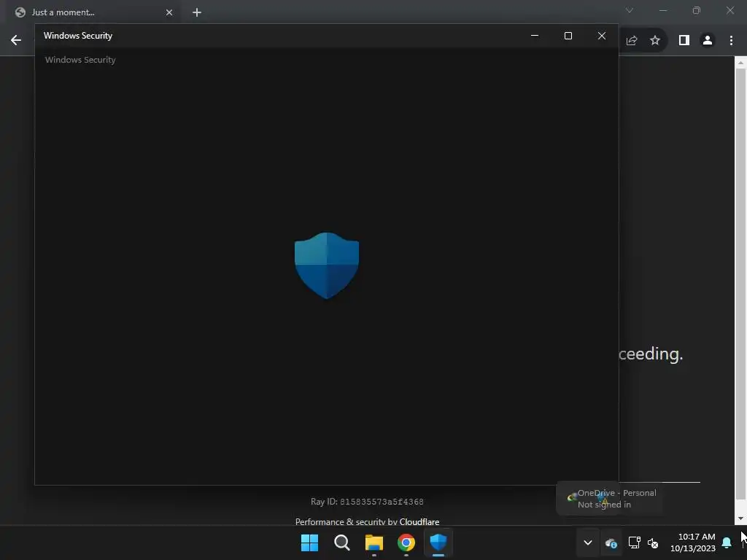This screenshot has width=747, height=560.
Task: Follow the Cloudflare link
Action: 419,521
